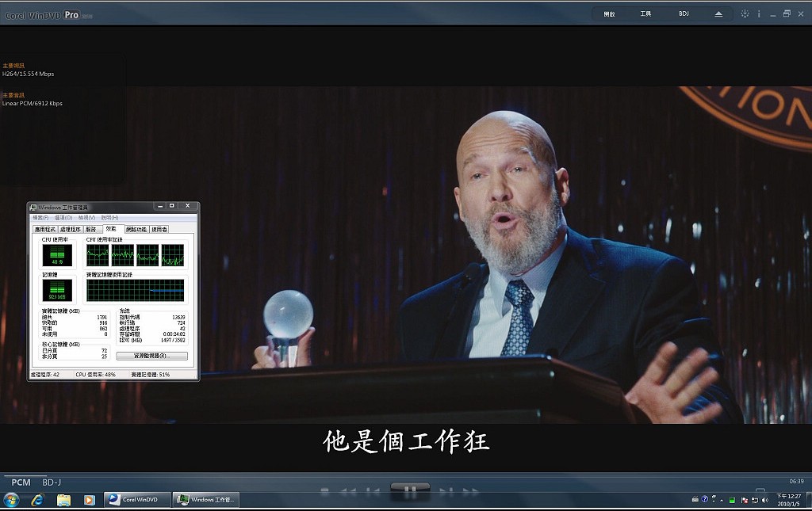The width and height of the screenshot is (812, 511).
Task: Select the BD-J tab
Action: click(52, 482)
